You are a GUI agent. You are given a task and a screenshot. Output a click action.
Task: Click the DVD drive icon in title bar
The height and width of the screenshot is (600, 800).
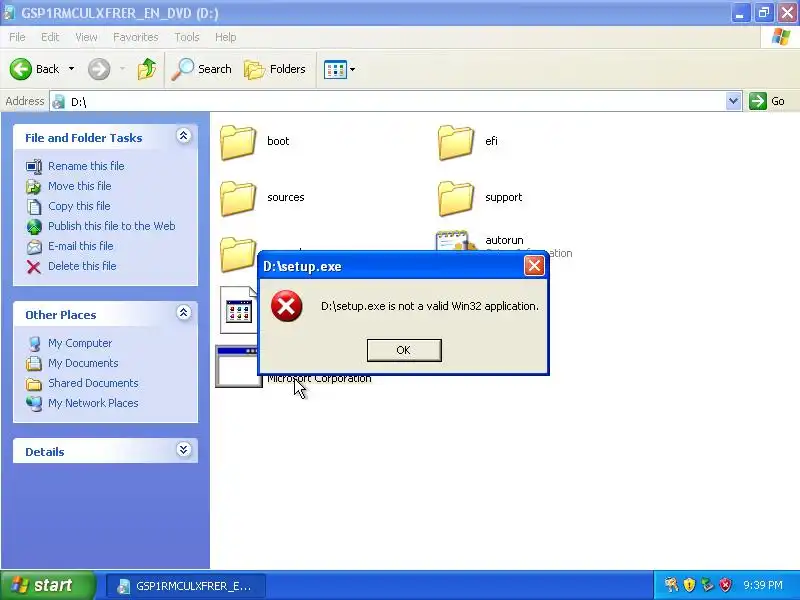9,13
